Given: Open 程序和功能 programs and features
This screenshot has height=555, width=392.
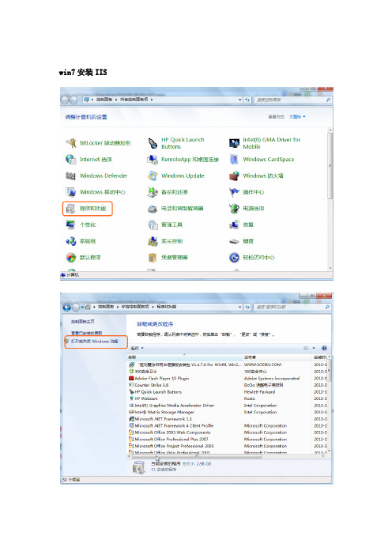Looking at the screenshot, I should 88,209.
